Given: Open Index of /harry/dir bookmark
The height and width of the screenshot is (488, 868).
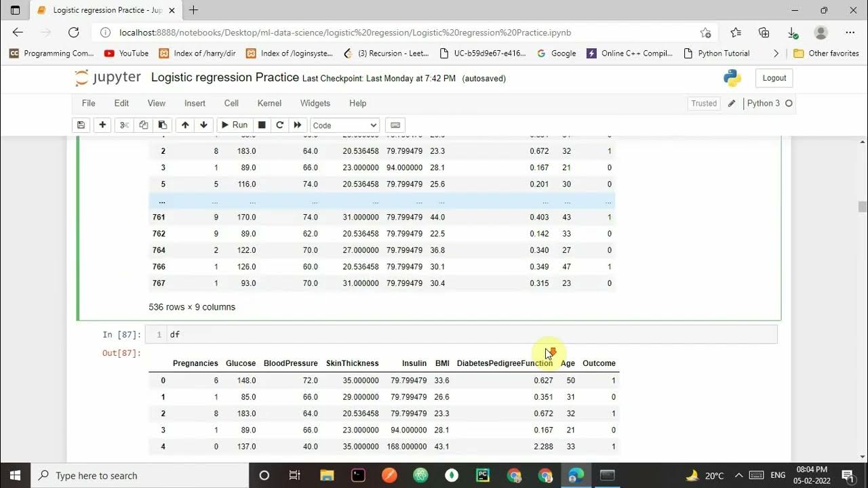Looking at the screenshot, I should coord(198,53).
